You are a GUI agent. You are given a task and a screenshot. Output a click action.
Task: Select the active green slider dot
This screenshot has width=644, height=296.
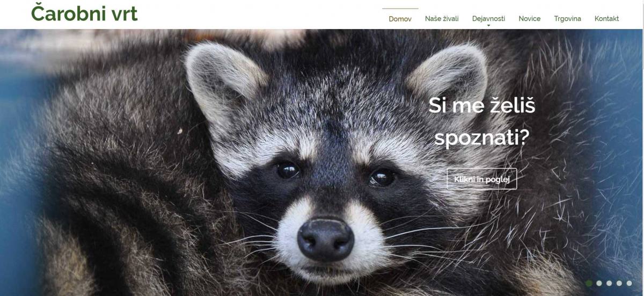pos(589,283)
